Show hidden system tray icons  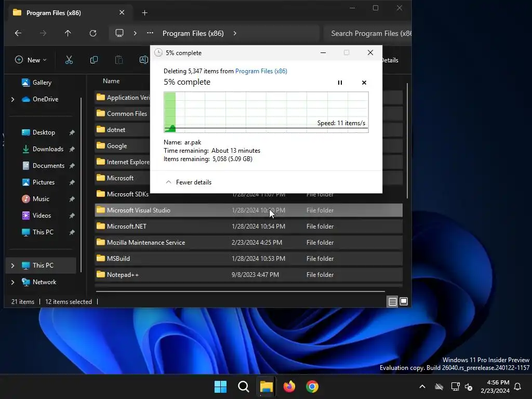coord(422,387)
